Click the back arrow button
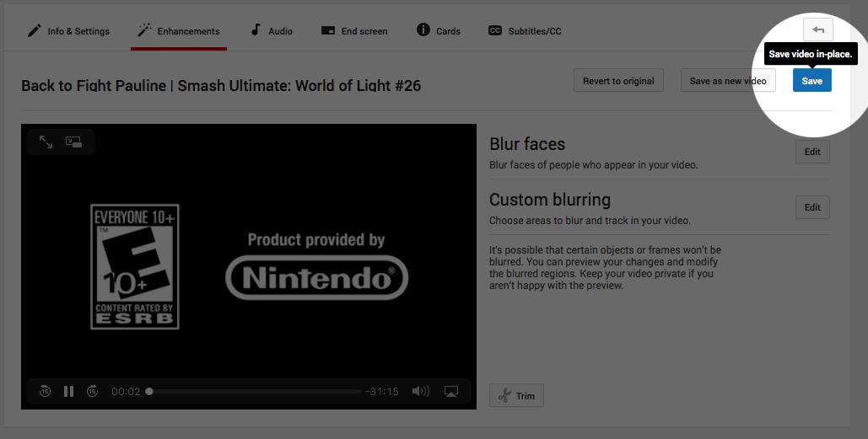868x439 pixels. pos(818,29)
